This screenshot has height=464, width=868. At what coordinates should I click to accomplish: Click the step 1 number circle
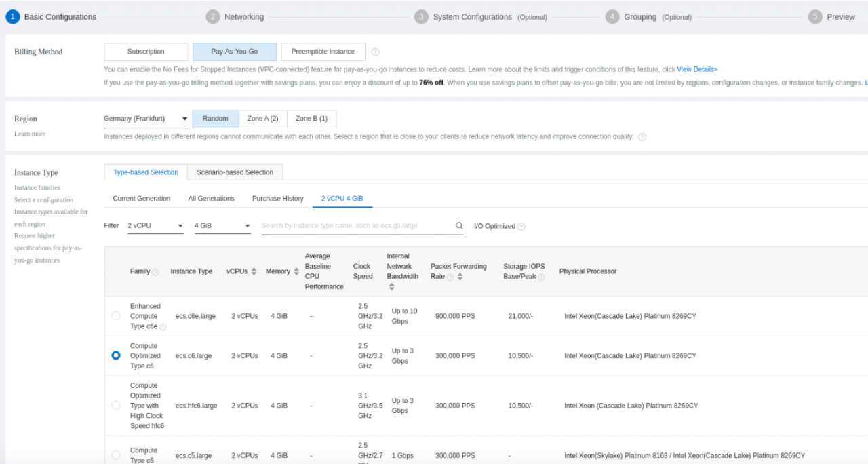(x=12, y=17)
